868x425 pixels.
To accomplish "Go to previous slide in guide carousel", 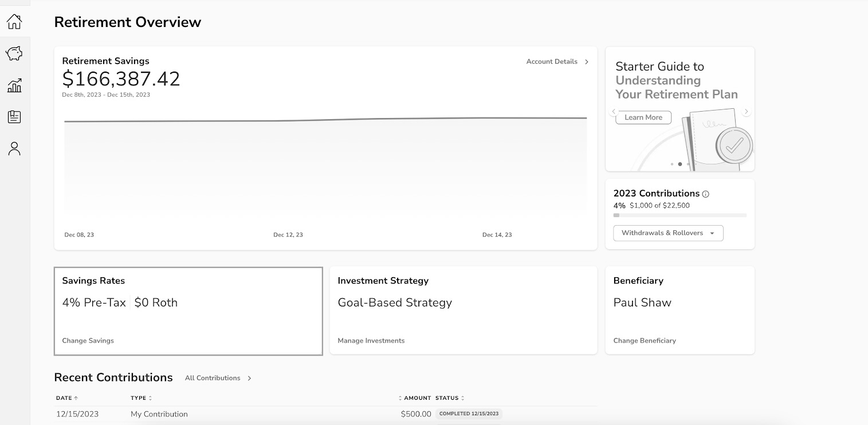I will tap(614, 112).
